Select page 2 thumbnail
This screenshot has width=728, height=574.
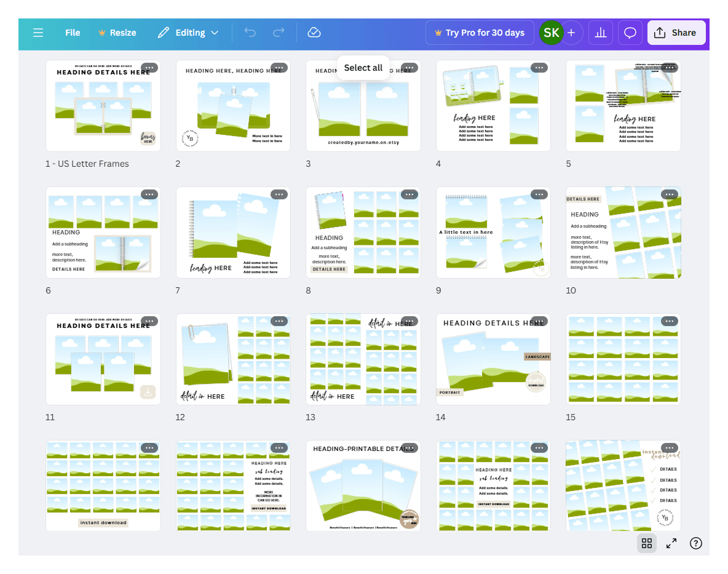coord(233,106)
